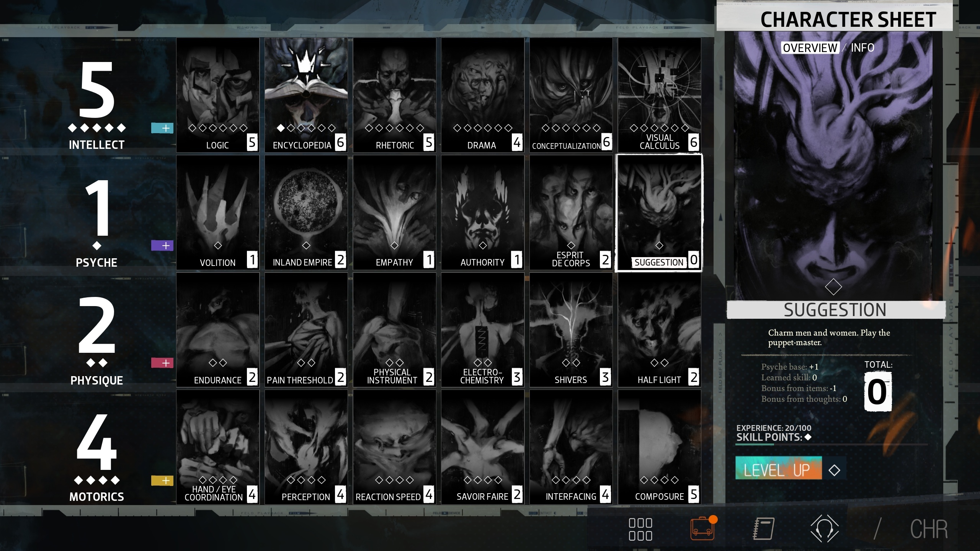Select the Savoir Faire skill card
Viewport: 980px width, 551px height.
483,447
